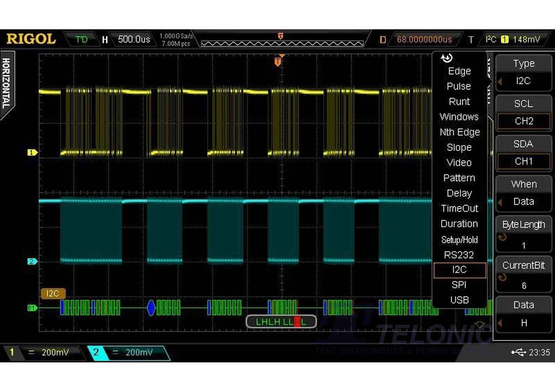Click the 500.0us horizontal timebase readout
555x392 pixels.
pos(134,39)
